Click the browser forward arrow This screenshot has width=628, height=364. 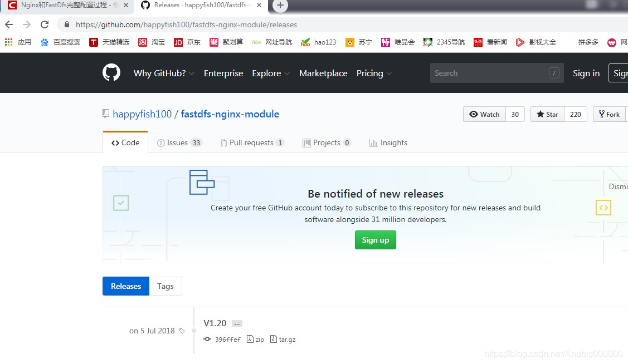click(x=27, y=25)
